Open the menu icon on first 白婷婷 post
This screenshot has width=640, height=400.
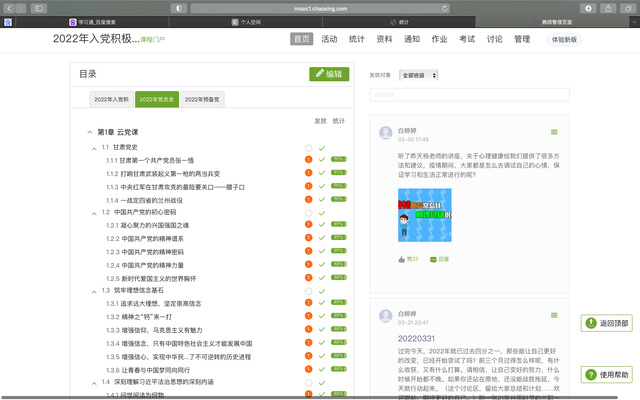coord(554,132)
